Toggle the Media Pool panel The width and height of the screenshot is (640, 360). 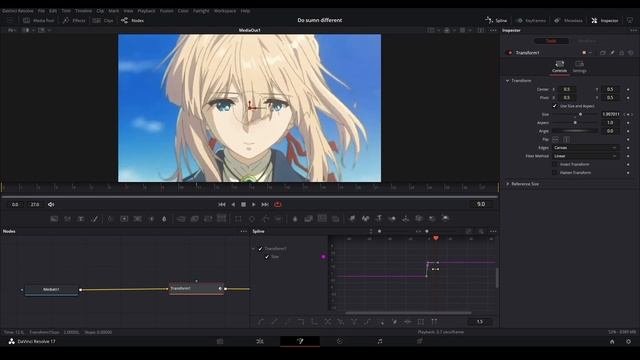pos(39,20)
